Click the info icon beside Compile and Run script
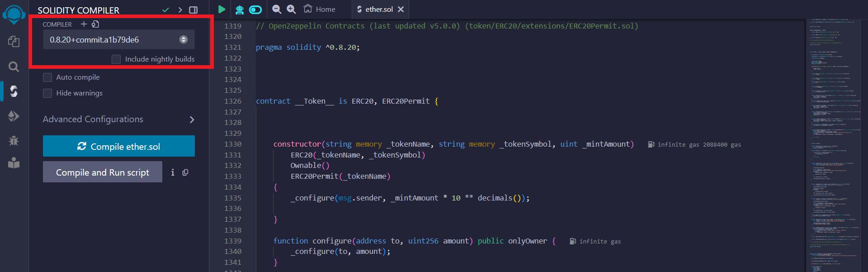 tap(173, 172)
